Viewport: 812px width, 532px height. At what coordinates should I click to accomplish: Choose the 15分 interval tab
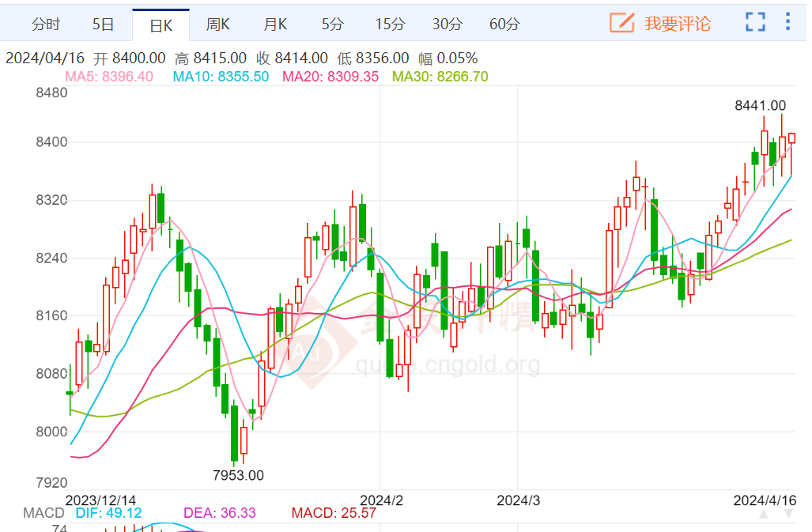tap(389, 25)
